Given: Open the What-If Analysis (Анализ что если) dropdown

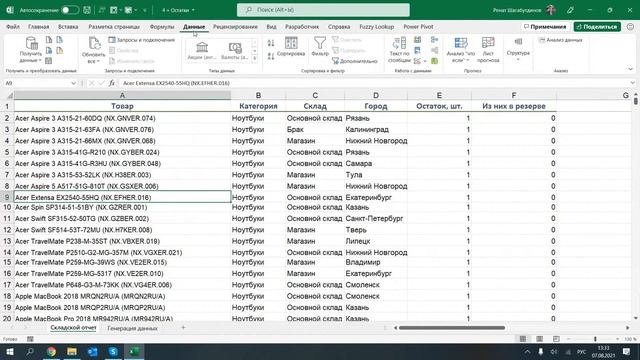Looking at the screenshot, I should (x=461, y=49).
